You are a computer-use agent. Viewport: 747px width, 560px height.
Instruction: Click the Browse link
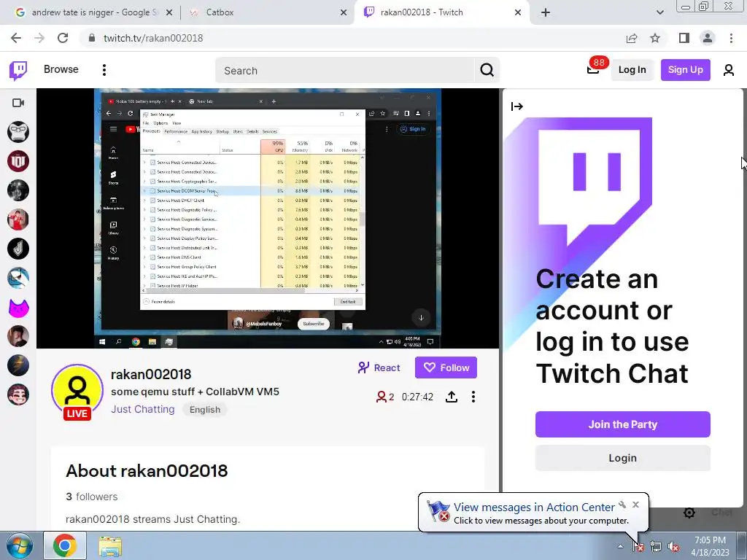point(61,69)
